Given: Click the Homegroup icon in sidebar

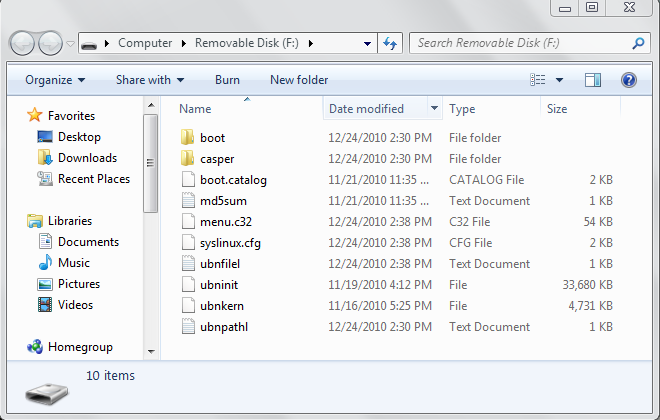Looking at the screenshot, I should click(35, 347).
